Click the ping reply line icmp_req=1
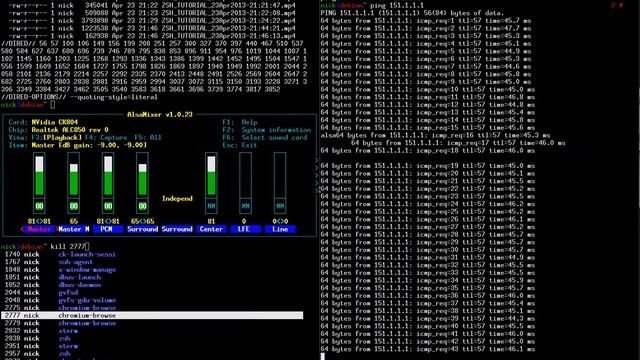Screen dimensions: 640x360 pyautogui.click(x=426, y=21)
